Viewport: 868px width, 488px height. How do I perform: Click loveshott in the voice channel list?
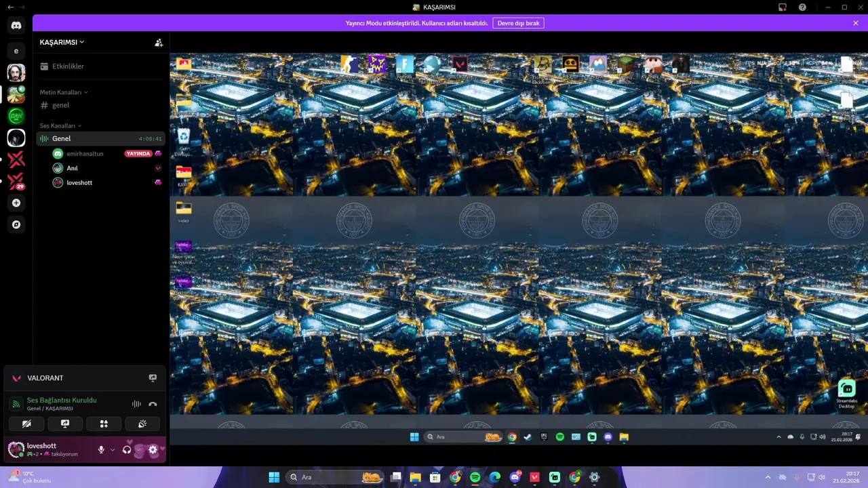click(x=79, y=182)
